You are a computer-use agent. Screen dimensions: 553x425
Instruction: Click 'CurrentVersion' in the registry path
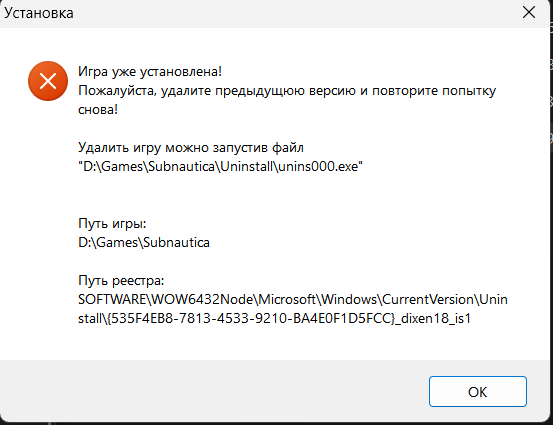pos(429,299)
